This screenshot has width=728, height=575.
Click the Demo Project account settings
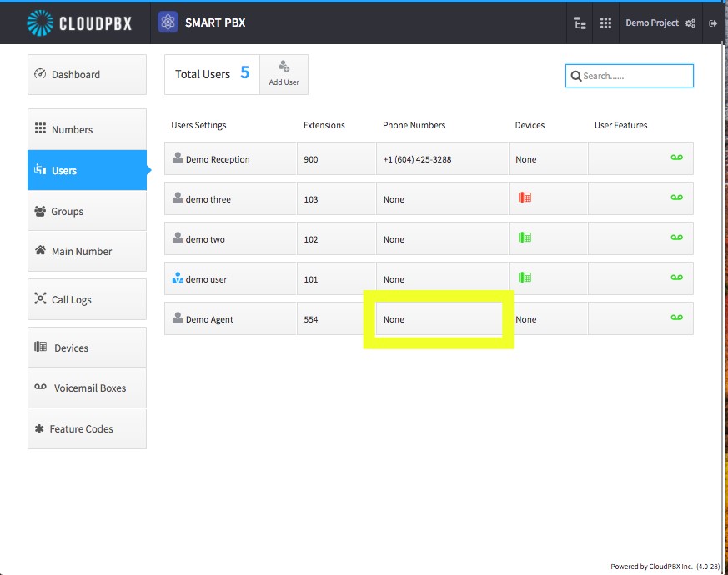[x=660, y=22]
